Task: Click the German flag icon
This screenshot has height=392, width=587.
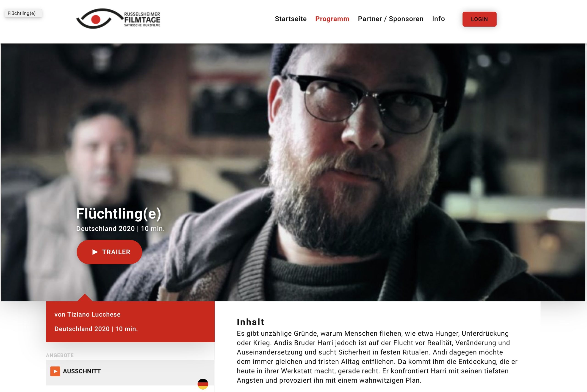Action: coord(203,384)
